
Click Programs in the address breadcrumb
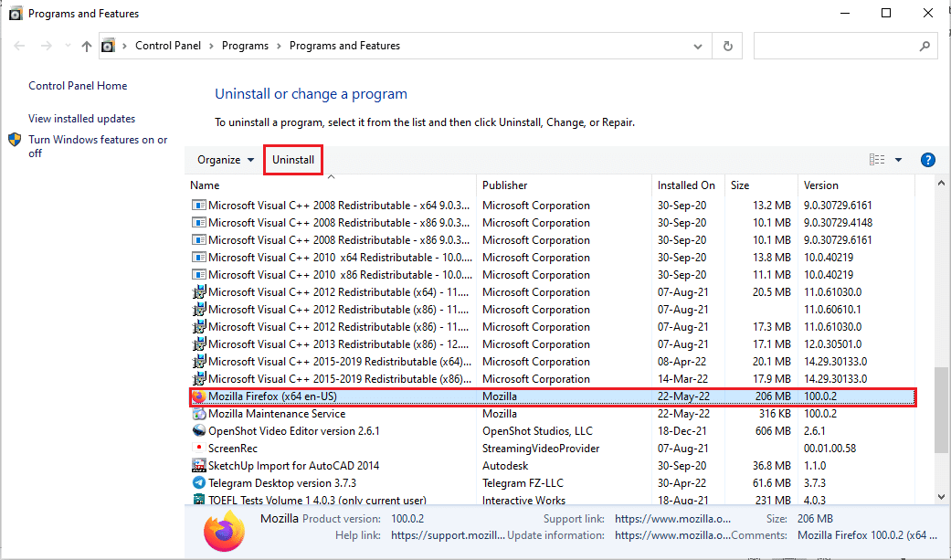[x=245, y=46]
